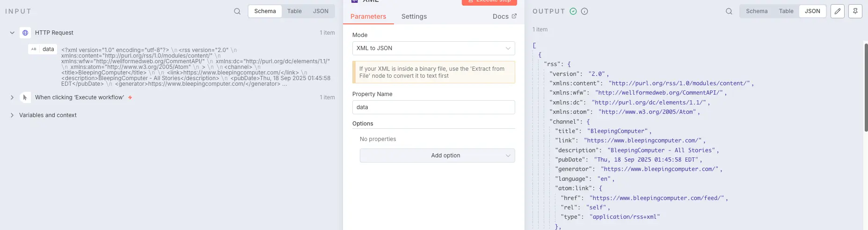
Task: Expand 'When clicking Execute workflow' item
Action: point(12,97)
